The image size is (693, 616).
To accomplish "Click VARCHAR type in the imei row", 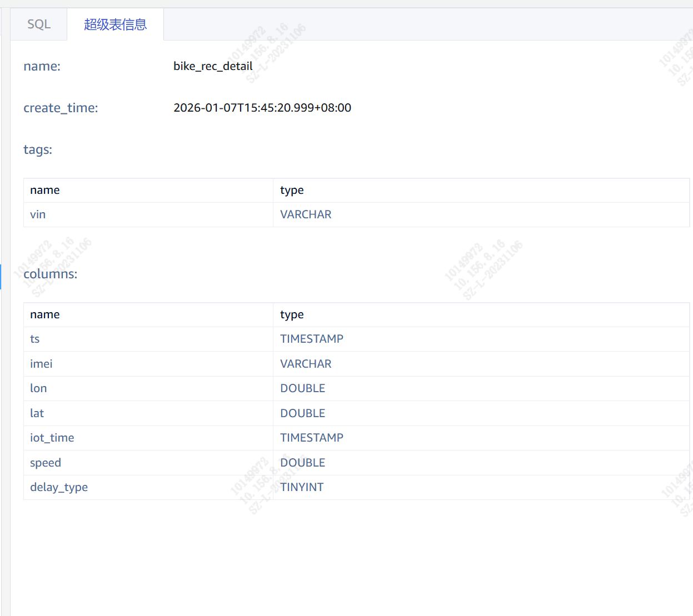I will pos(306,364).
